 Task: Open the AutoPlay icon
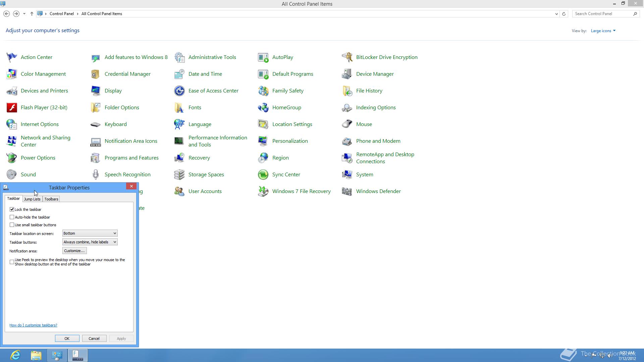click(x=263, y=57)
